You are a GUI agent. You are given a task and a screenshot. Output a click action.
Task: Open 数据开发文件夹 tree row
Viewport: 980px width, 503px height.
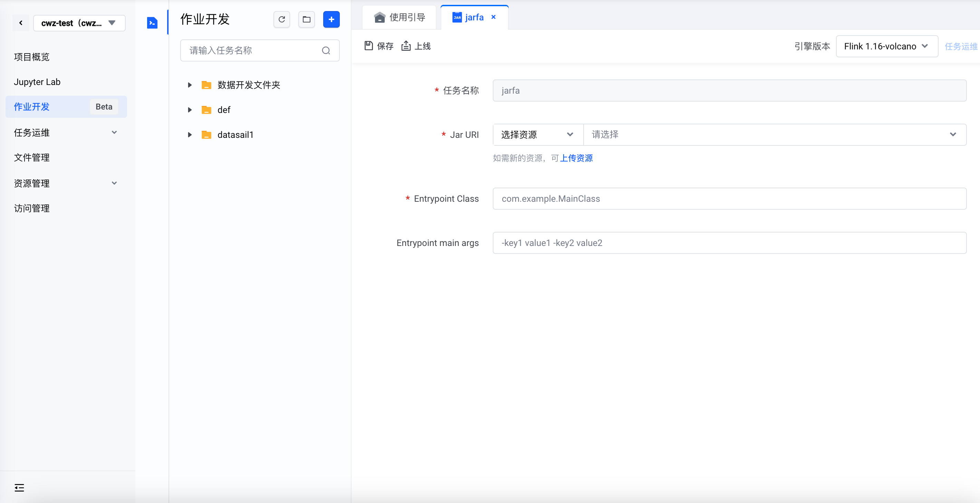260,85
